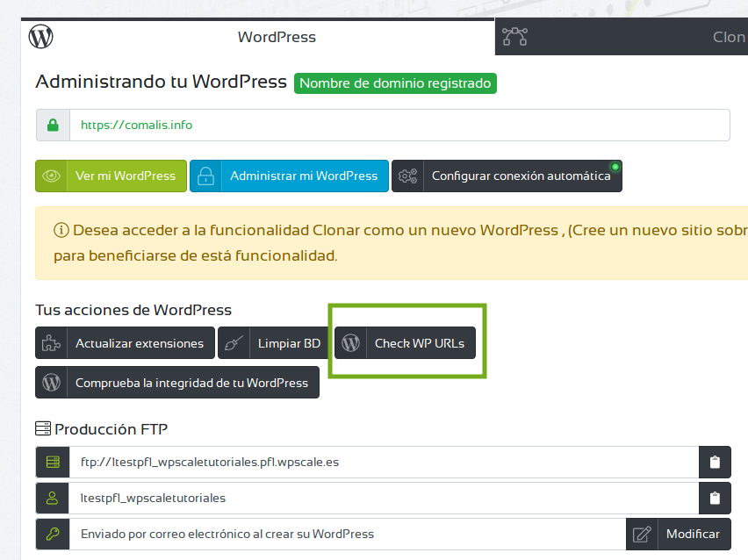Click the server icon beside Producción FTP heading
This screenshot has width=748, height=560.
tap(43, 428)
